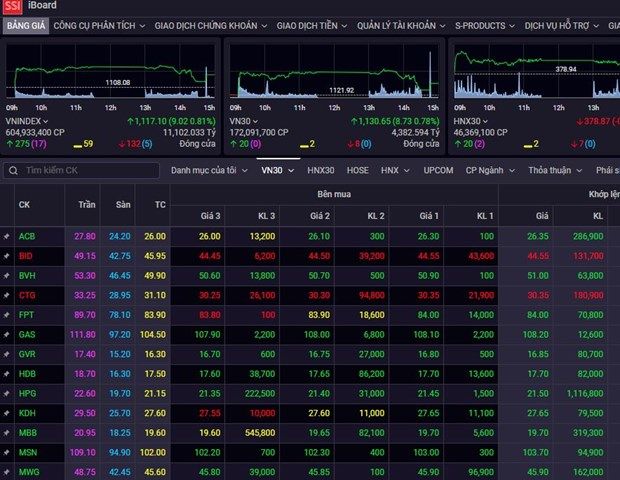Click the SSI logo icon
Screen dimensions: 620x480
[x=12, y=6]
